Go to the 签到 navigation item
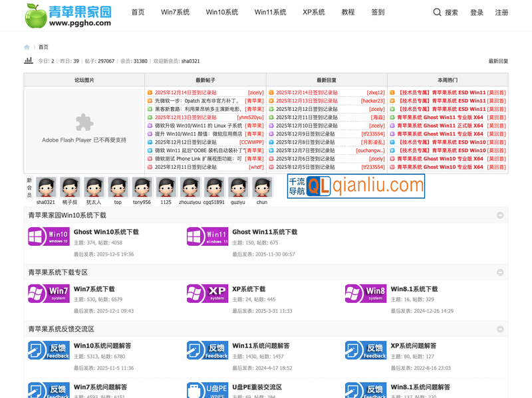 (377, 12)
